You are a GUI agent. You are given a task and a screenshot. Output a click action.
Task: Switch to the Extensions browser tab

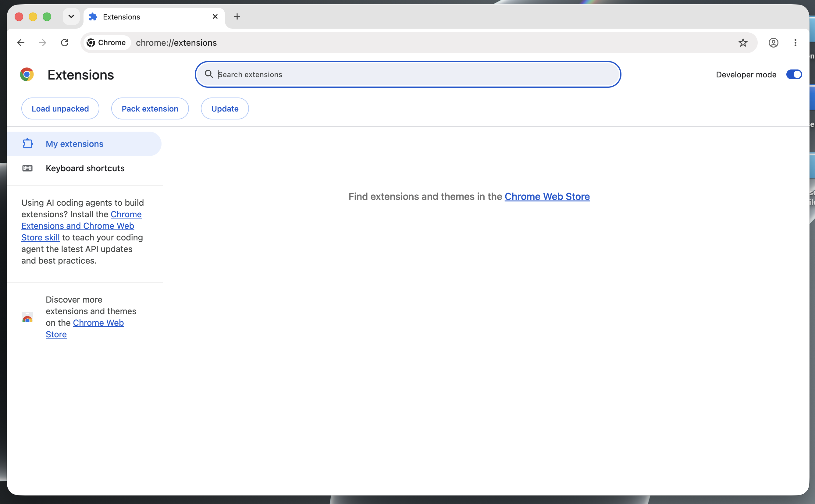click(154, 17)
